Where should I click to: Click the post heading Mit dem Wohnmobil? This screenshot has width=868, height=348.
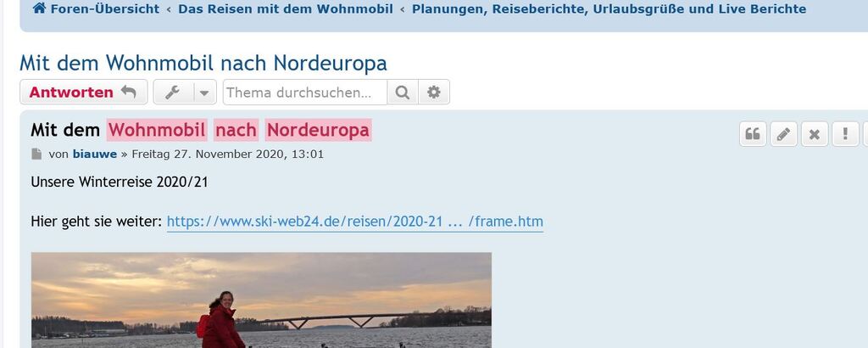tap(201, 130)
